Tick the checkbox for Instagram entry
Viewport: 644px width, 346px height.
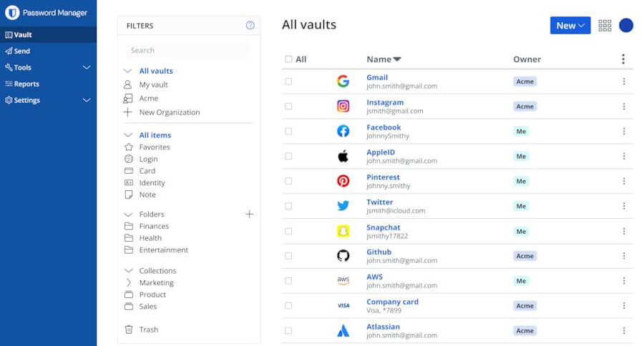point(288,107)
